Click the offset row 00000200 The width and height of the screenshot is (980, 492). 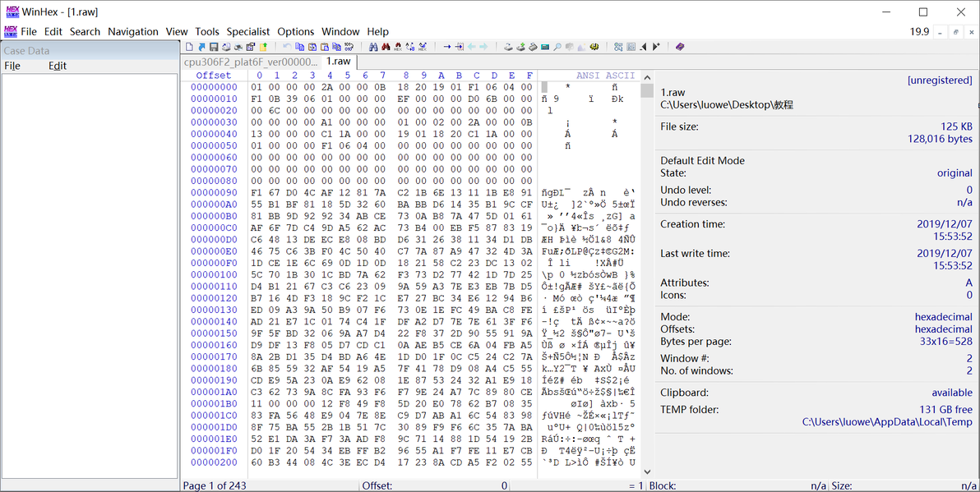[214, 462]
